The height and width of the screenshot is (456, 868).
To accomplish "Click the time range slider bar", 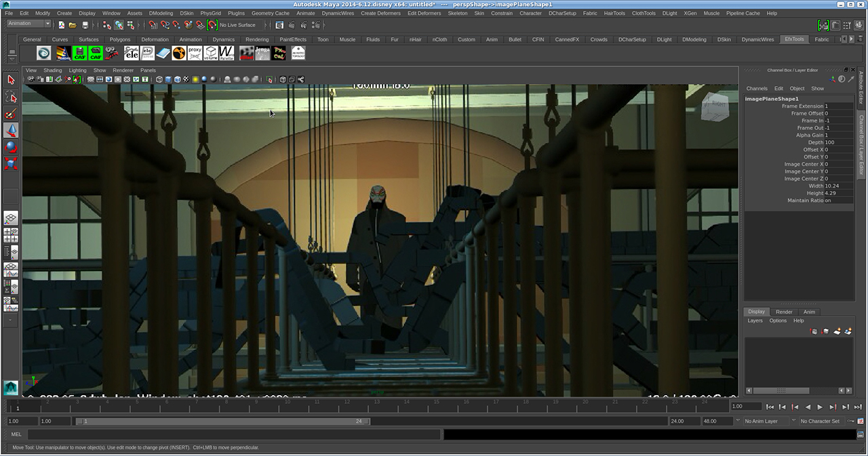I will pos(223,421).
